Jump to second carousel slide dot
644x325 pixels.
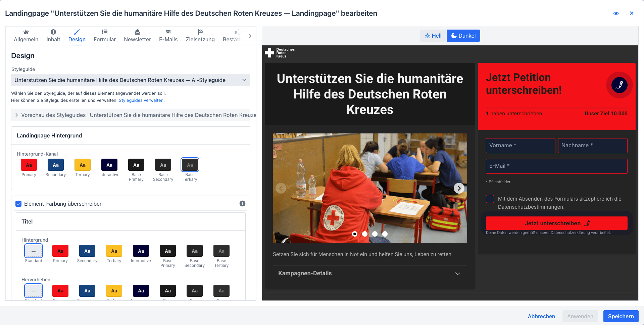coord(365,234)
